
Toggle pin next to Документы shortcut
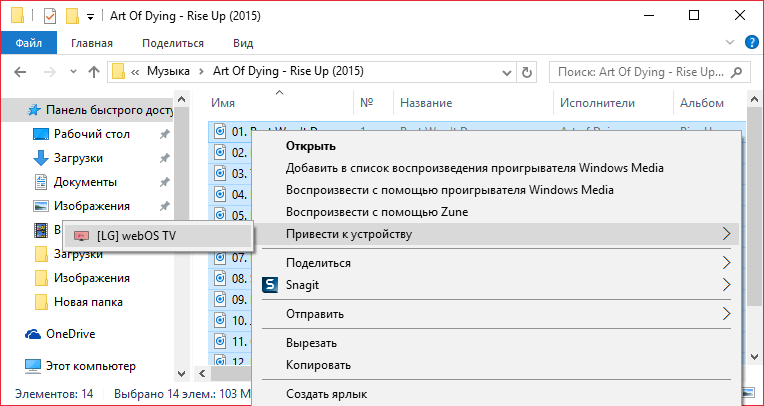point(164,182)
